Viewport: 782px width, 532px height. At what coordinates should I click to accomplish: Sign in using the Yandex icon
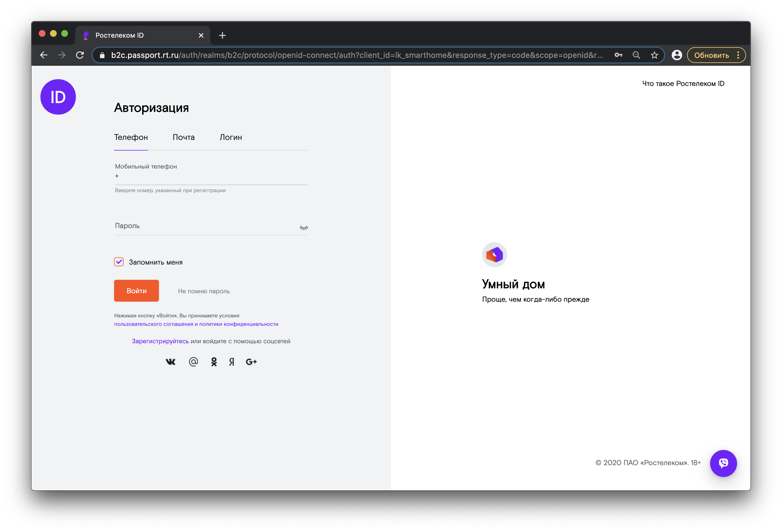pos(231,362)
